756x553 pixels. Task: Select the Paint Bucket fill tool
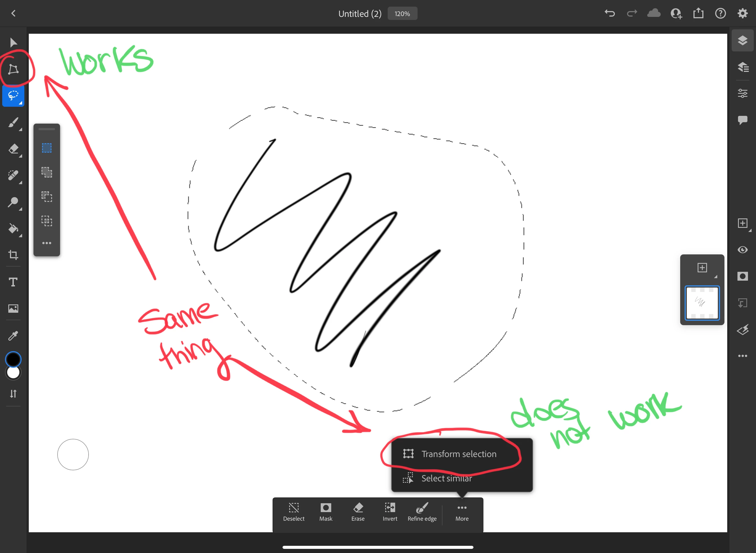click(13, 229)
